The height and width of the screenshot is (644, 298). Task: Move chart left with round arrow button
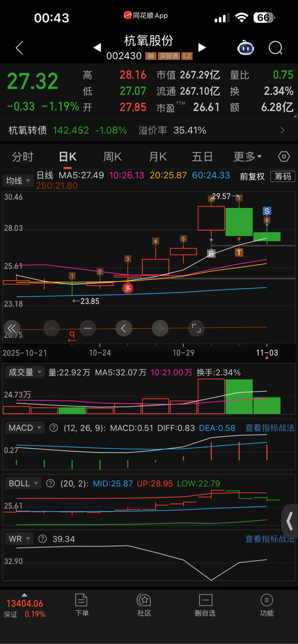coord(124,329)
